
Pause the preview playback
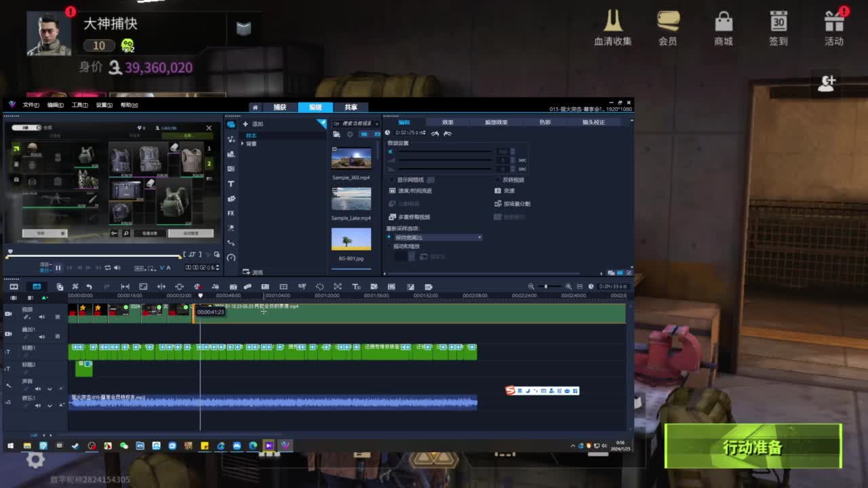(x=58, y=268)
